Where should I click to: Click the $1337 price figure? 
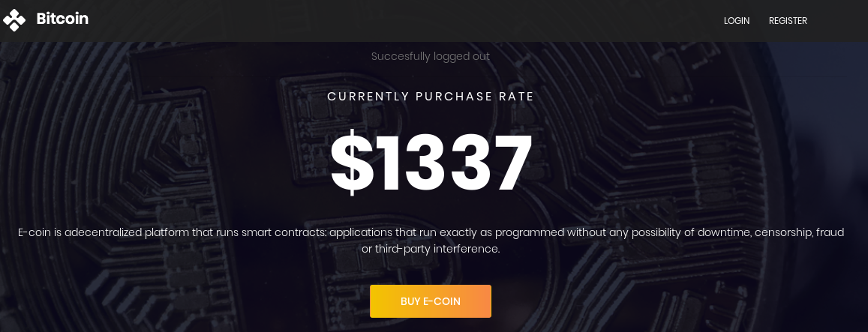(431, 162)
